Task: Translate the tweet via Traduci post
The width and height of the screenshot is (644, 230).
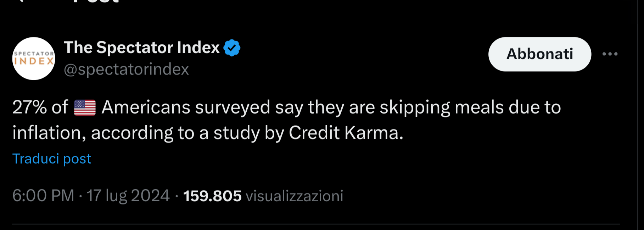Action: click(x=51, y=159)
